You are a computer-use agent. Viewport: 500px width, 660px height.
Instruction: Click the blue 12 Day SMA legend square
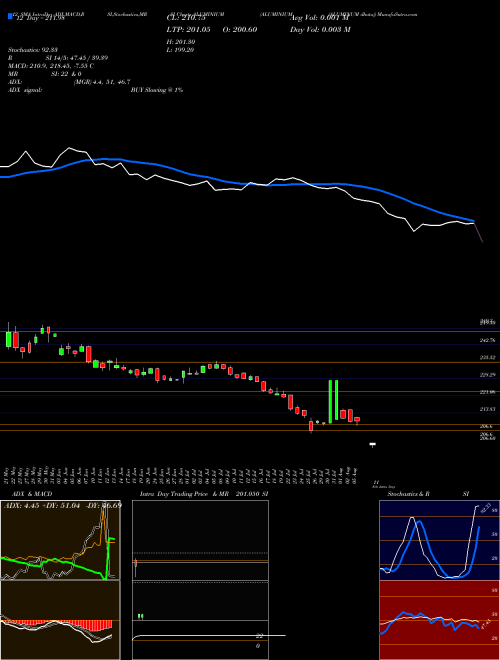pos(11,17)
